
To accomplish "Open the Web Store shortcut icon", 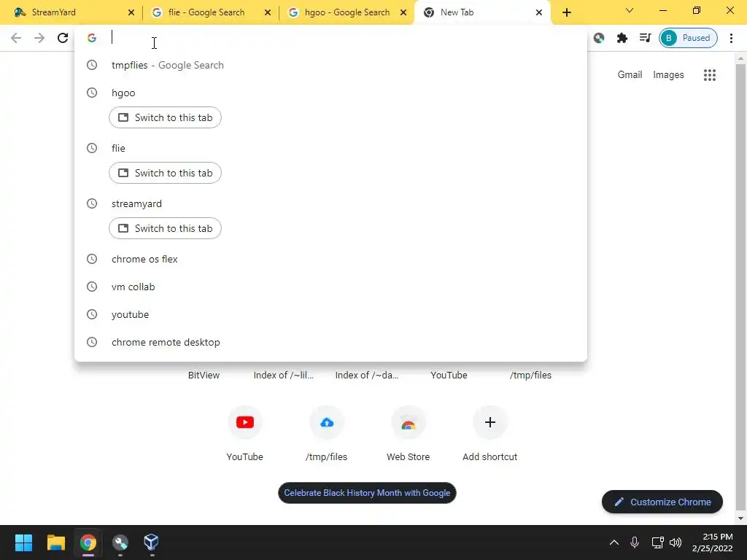I will tap(409, 422).
